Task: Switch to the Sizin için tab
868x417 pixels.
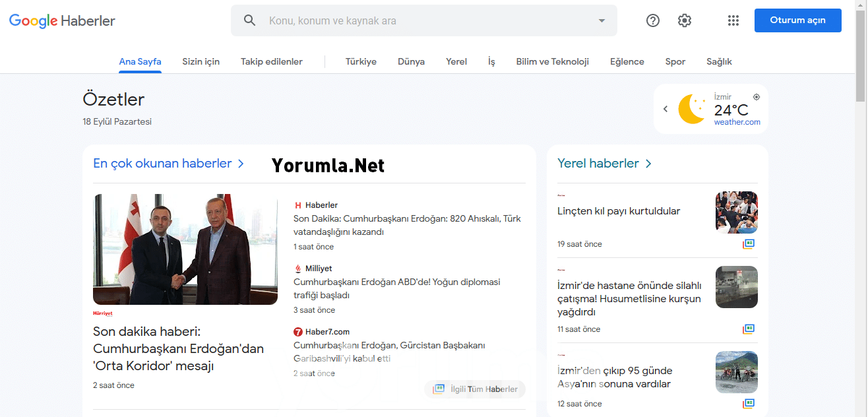Action: tap(201, 61)
